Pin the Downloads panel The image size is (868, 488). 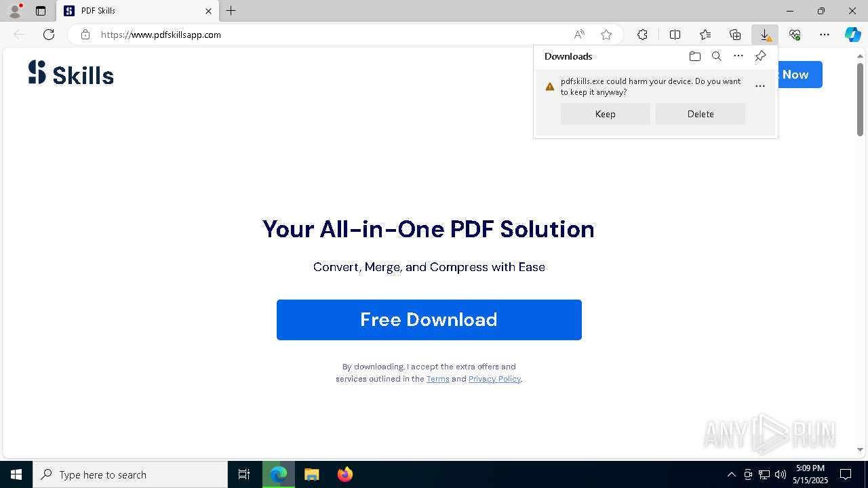coord(760,56)
